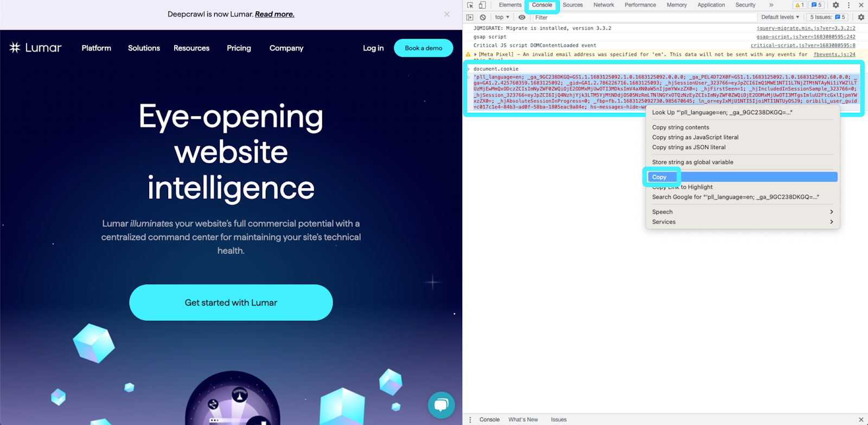Open the Default levels dropdown

click(780, 17)
